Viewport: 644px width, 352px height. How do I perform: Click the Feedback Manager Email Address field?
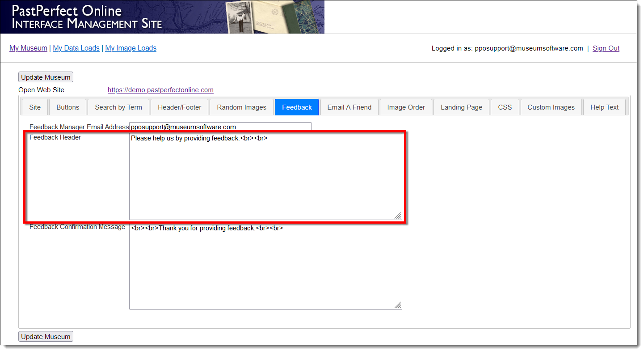[x=220, y=127]
